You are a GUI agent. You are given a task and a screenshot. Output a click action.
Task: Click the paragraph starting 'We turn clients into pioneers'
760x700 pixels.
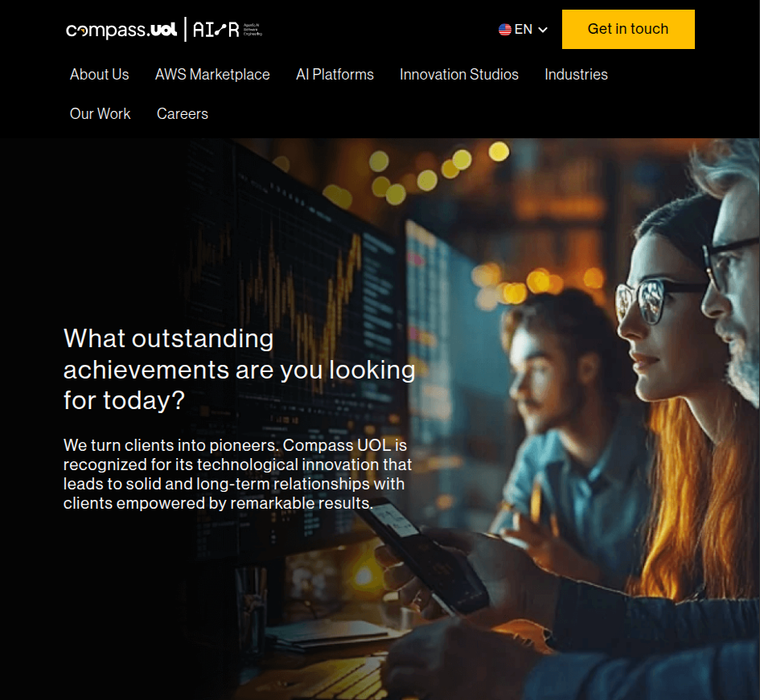237,474
